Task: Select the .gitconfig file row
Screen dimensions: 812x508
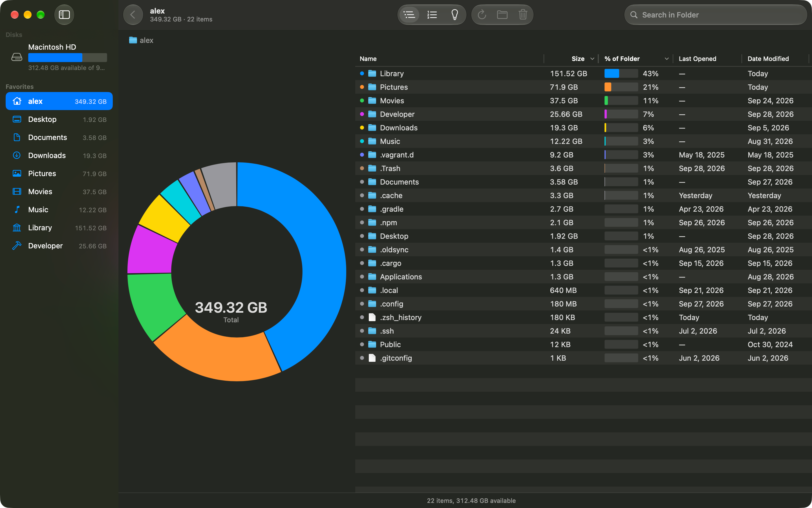Action: [x=583, y=358]
